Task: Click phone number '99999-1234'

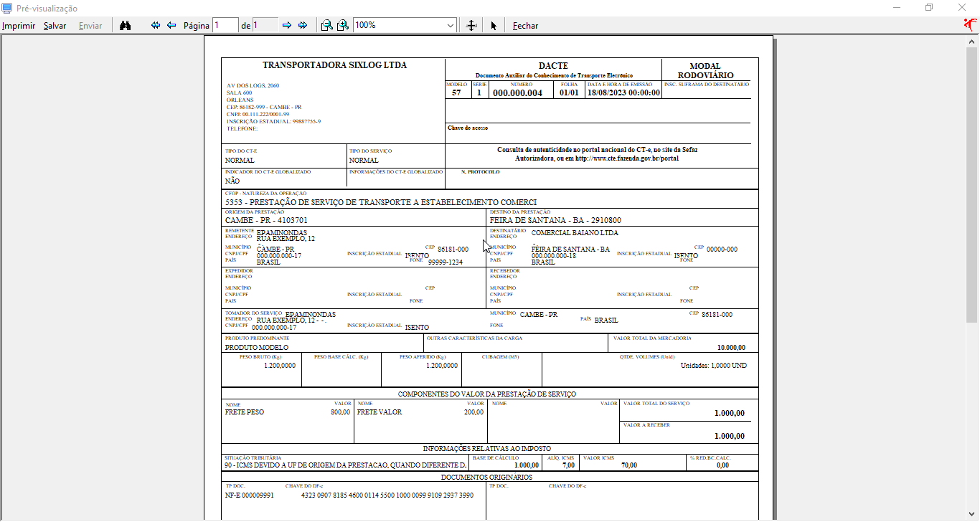Action: [x=446, y=262]
